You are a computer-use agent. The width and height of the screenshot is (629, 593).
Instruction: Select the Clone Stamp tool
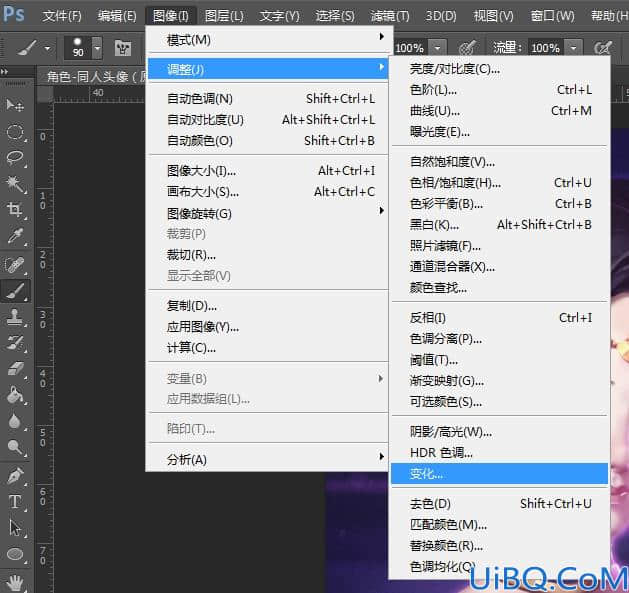[x=15, y=317]
